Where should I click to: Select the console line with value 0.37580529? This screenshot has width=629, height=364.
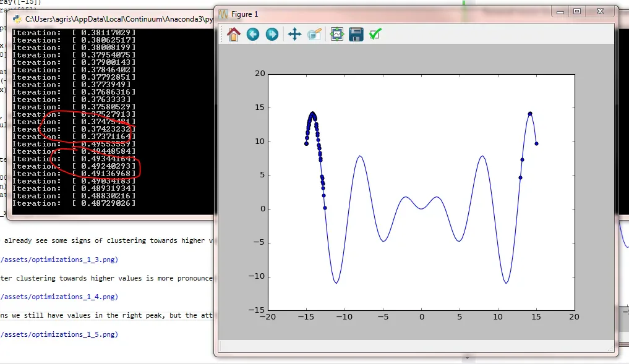tap(74, 107)
